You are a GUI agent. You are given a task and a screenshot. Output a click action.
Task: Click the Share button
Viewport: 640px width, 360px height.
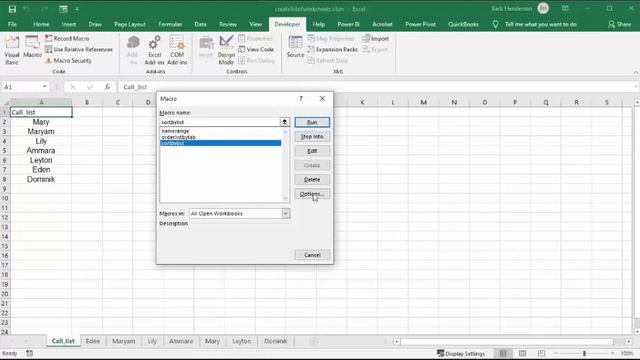click(x=620, y=24)
